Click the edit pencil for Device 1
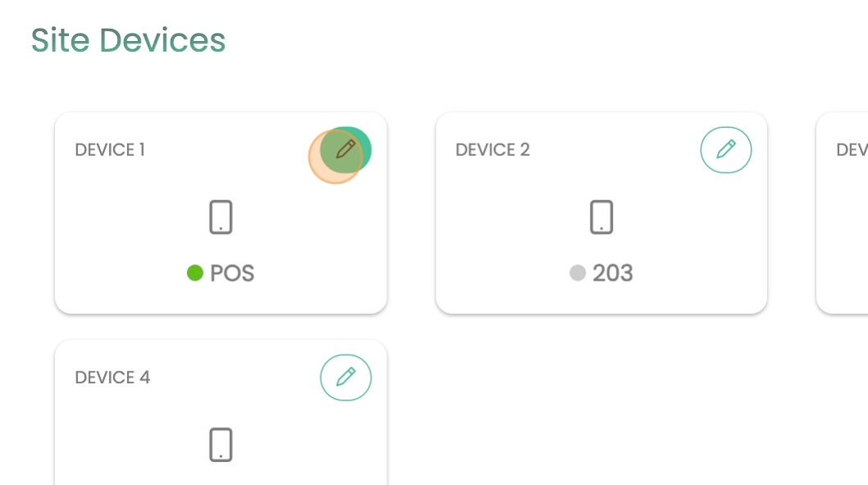The height and width of the screenshot is (485, 868). coord(345,150)
